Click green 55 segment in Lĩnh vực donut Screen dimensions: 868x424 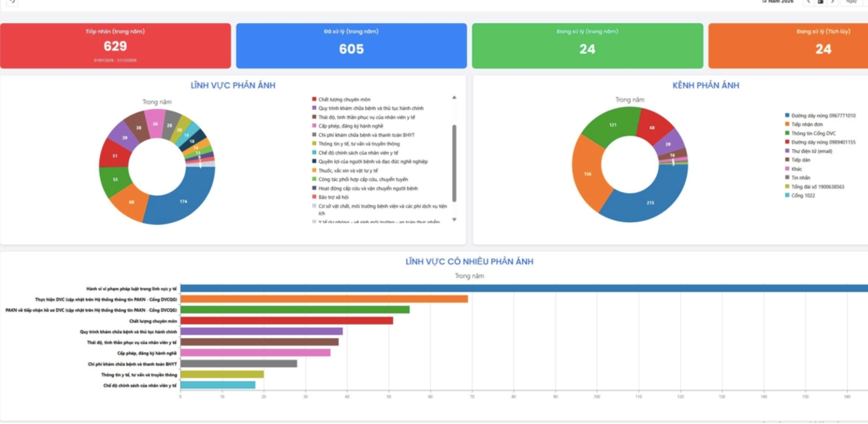(x=115, y=181)
